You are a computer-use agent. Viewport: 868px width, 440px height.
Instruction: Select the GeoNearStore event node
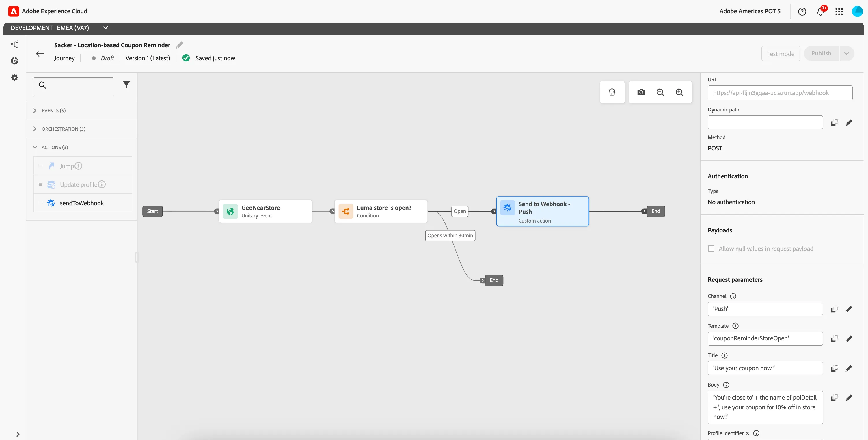click(x=265, y=211)
